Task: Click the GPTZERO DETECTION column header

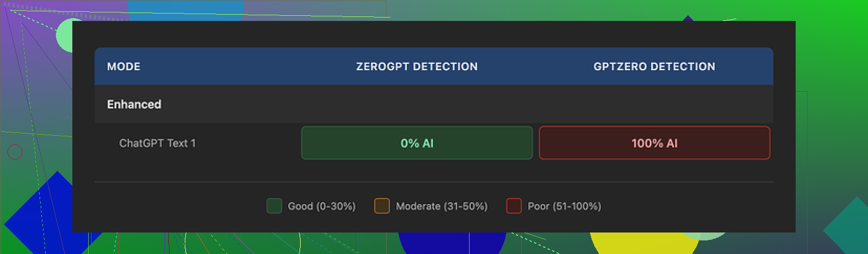Action: pyautogui.click(x=654, y=67)
